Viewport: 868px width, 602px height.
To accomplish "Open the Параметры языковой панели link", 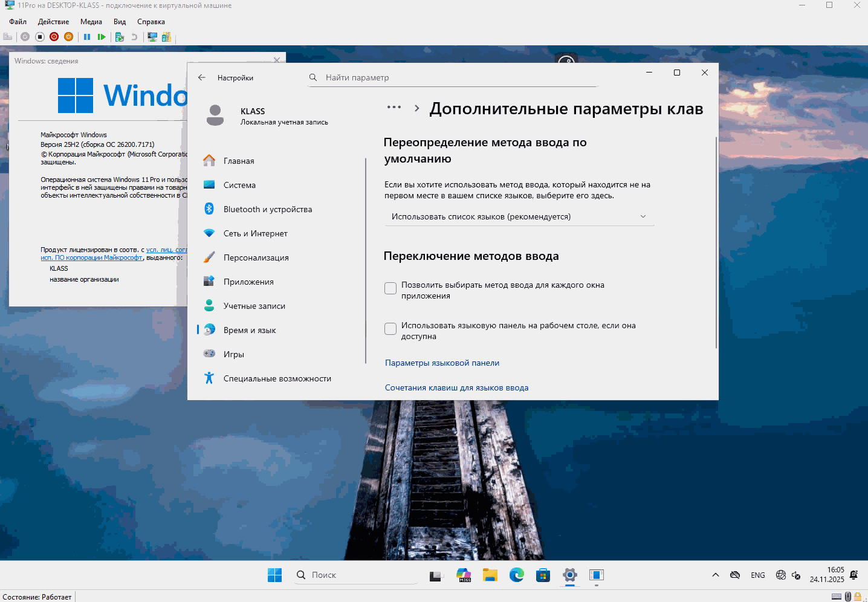I will [442, 363].
